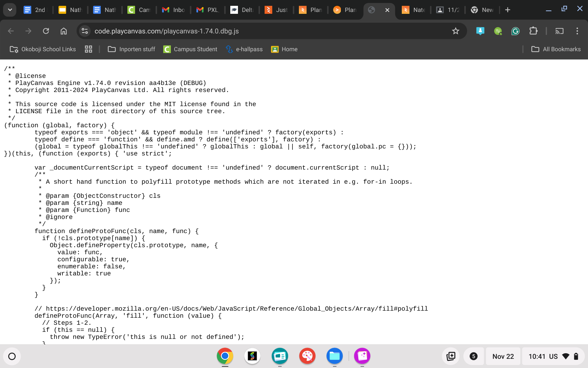Go back to previous page
This screenshot has width=588, height=368.
point(11,31)
